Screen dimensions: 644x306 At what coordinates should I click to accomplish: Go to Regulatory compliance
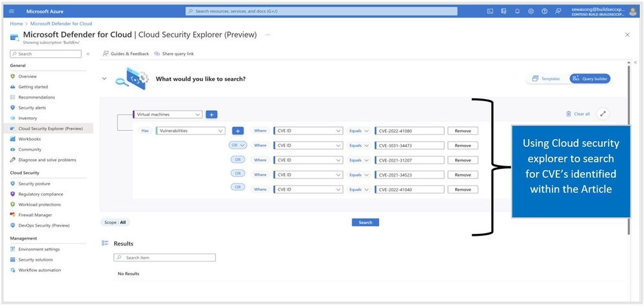point(41,194)
